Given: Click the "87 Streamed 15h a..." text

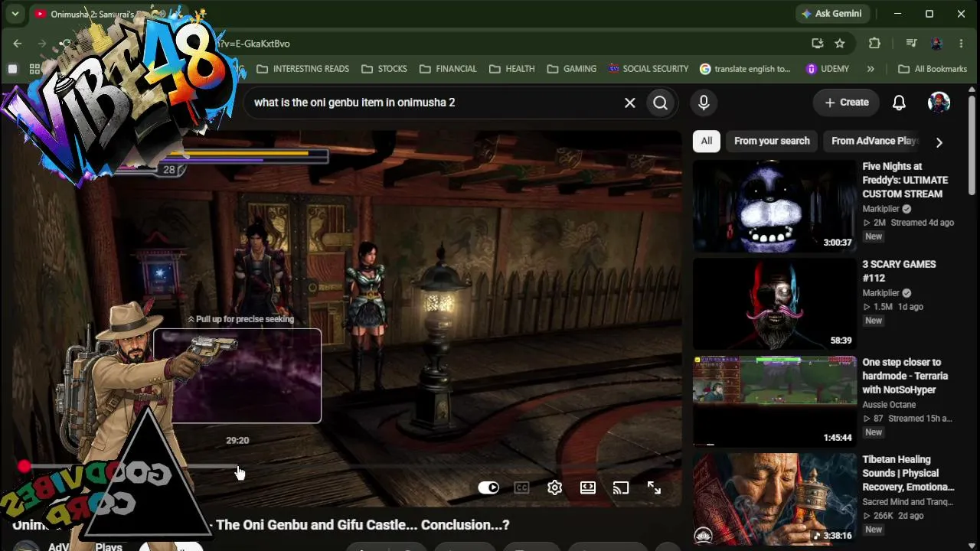Looking at the screenshot, I should pos(908,419).
